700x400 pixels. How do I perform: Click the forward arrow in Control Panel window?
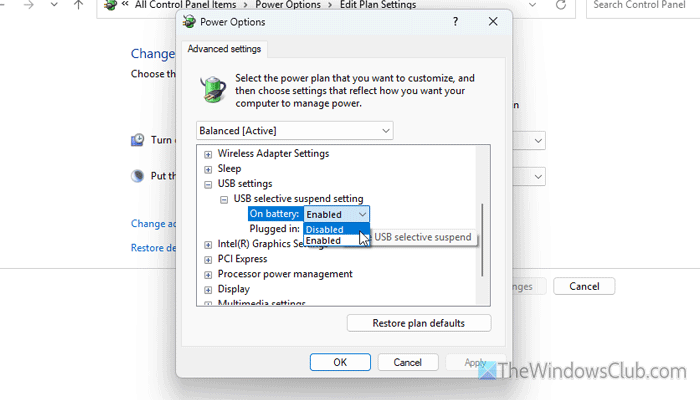(x=29, y=5)
